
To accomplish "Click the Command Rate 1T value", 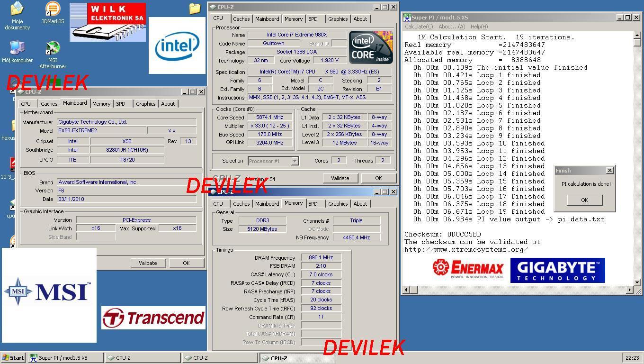I will (321, 317).
